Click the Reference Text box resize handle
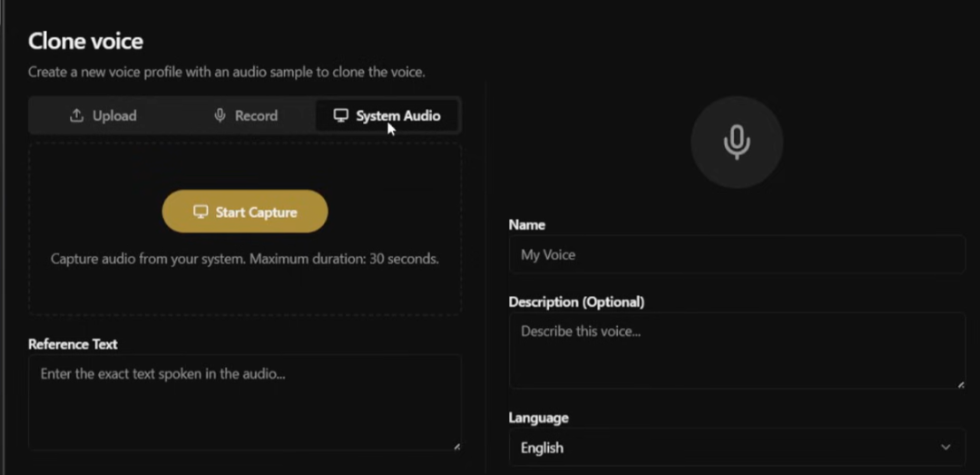This screenshot has height=475, width=980. pos(456,446)
